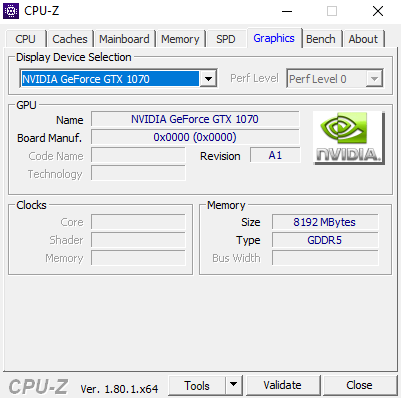The width and height of the screenshot is (401, 398).
Task: Open the Caches tab
Action: 70,39
